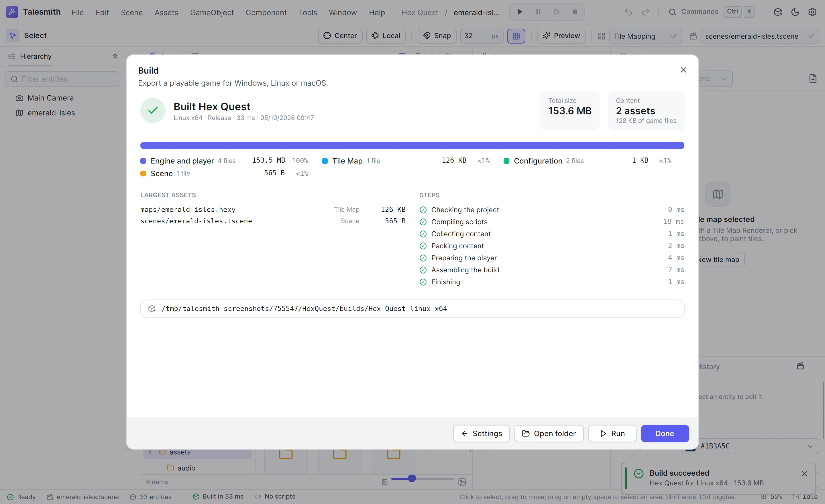The height and width of the screenshot is (504, 825).
Task: Click the step-frame playback icon
Action: coord(557,12)
